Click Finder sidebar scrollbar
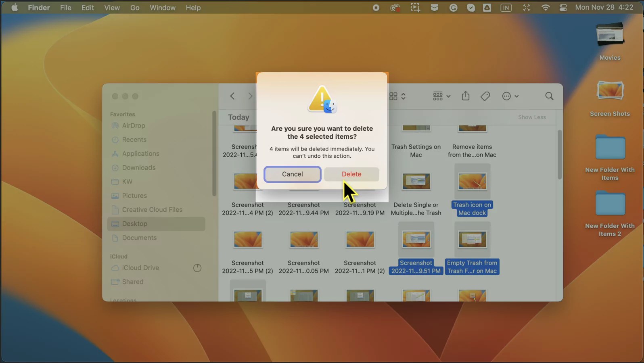 [214, 153]
